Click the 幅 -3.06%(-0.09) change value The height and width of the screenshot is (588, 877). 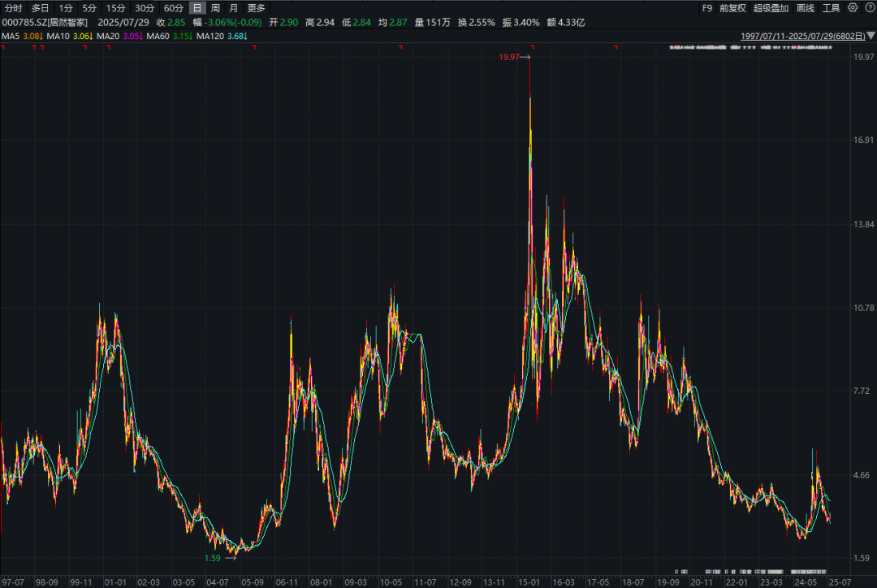[227, 23]
